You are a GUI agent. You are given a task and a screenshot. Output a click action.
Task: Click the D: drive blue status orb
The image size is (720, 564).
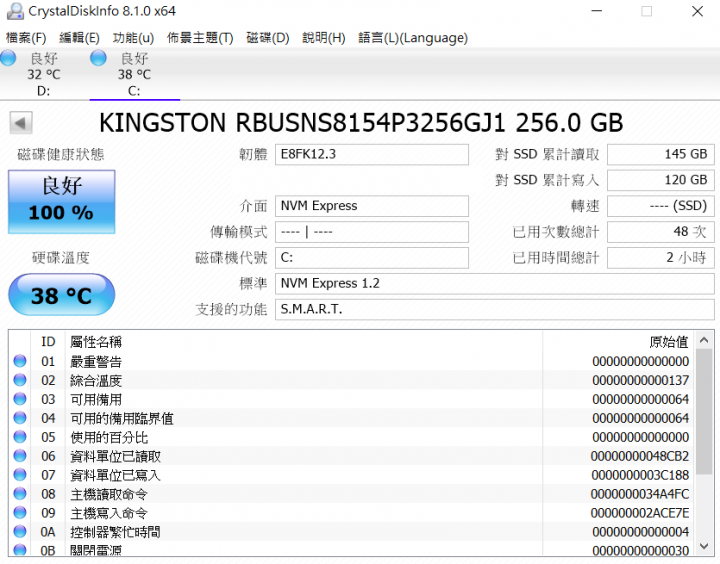click(8, 58)
